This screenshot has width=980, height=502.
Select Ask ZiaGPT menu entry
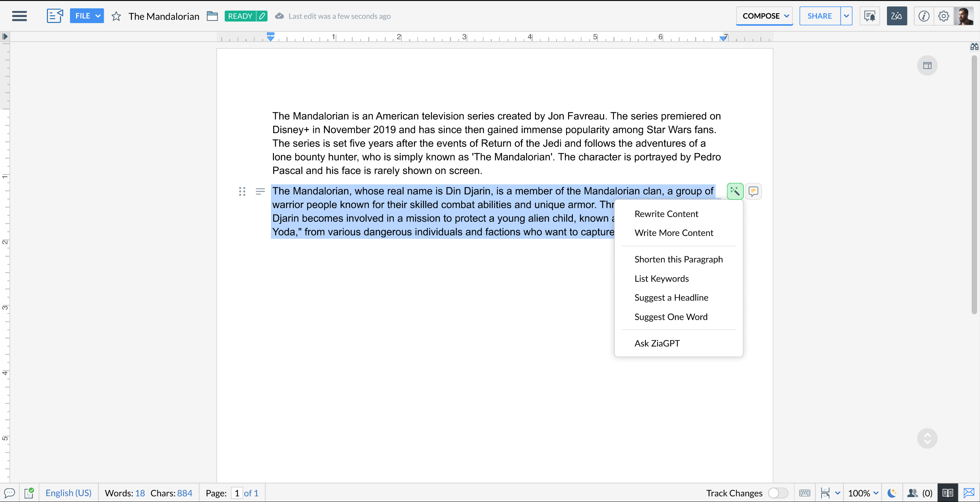pyautogui.click(x=656, y=343)
